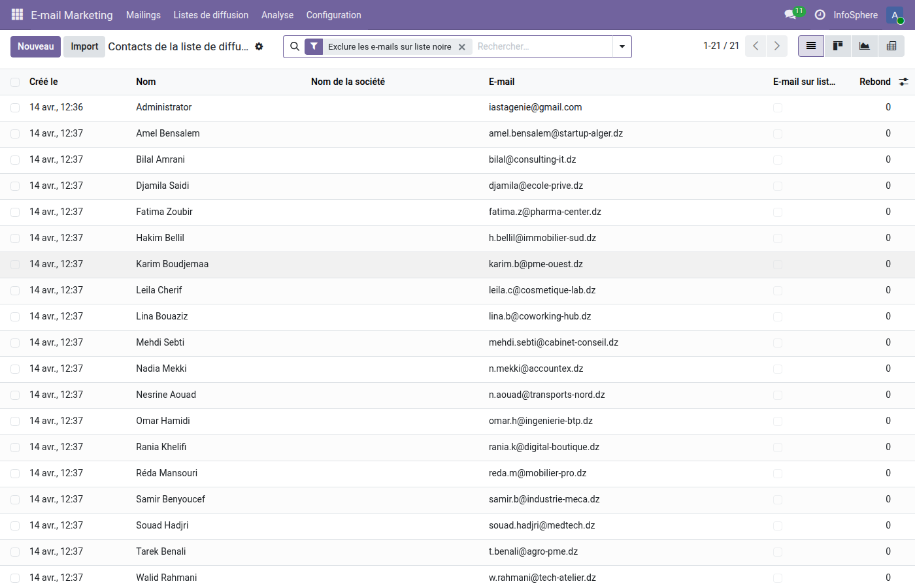Open the activities clock menu
This screenshot has width=915, height=588.
click(x=819, y=14)
